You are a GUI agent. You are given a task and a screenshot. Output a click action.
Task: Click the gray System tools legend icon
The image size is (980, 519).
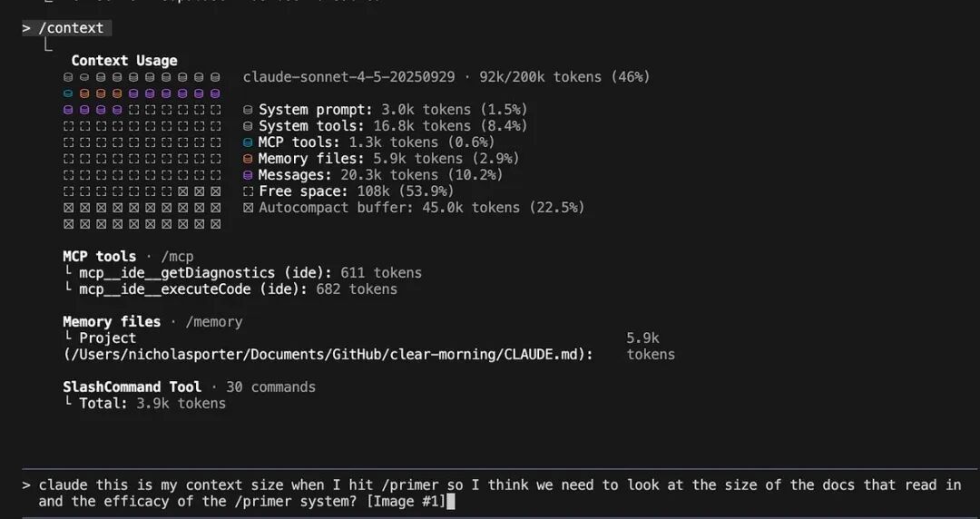coord(248,126)
